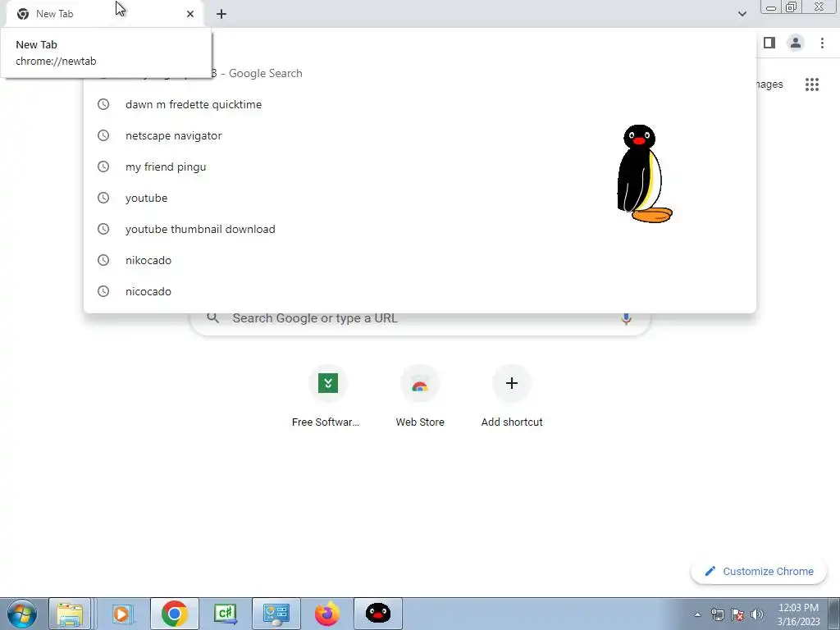Launch Firefox from the taskbar
840x630 pixels.
[327, 614]
